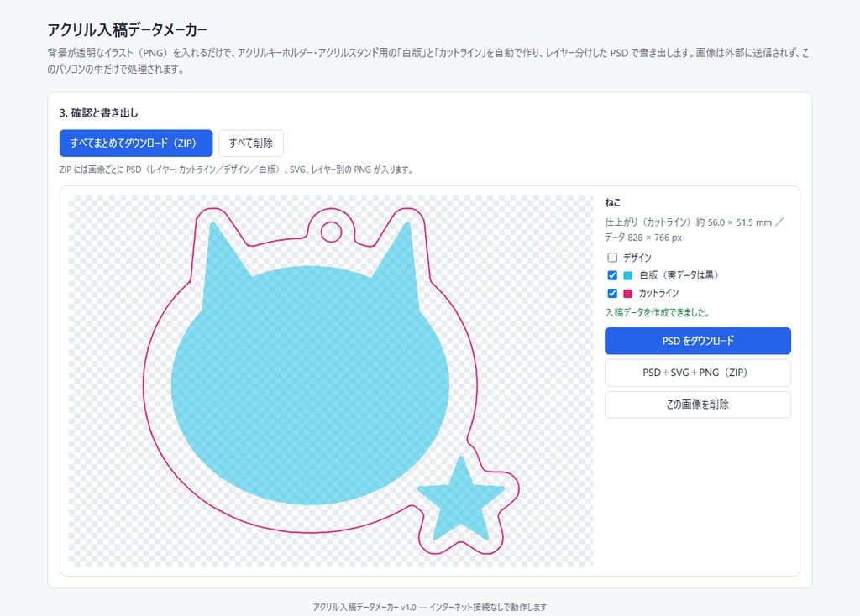860x616 pixels.
Task: Click the cyan 白版 color swatch
Action: click(x=627, y=275)
